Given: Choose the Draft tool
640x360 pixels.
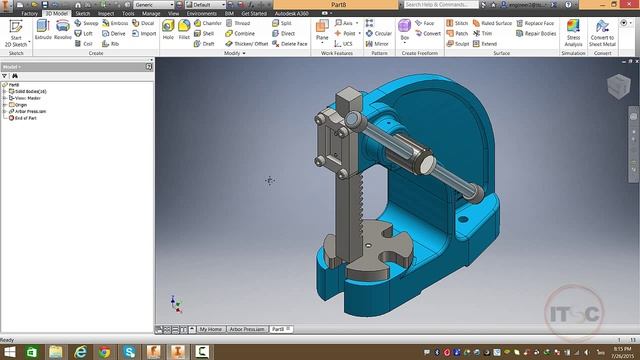Looking at the screenshot, I should tap(204, 44).
